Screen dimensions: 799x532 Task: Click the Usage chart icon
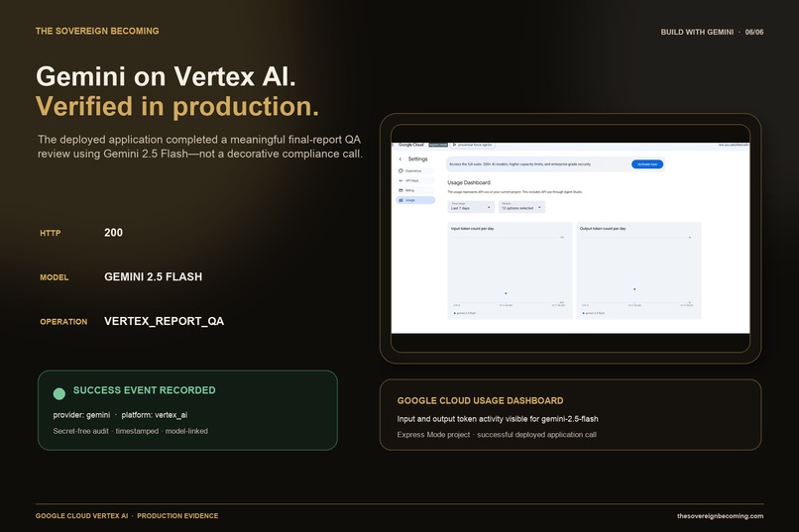[x=400, y=200]
